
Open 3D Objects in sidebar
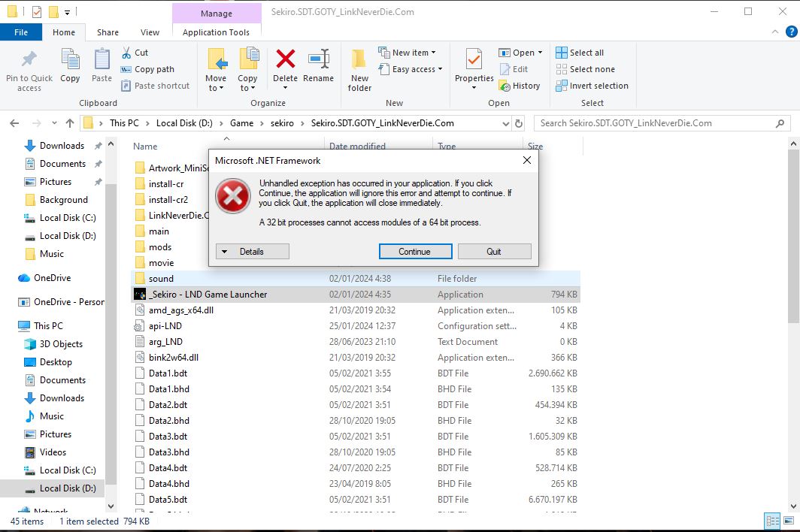61,344
